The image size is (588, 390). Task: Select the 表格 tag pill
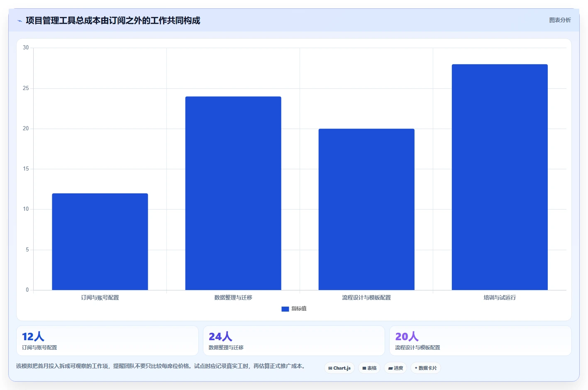pyautogui.click(x=369, y=368)
